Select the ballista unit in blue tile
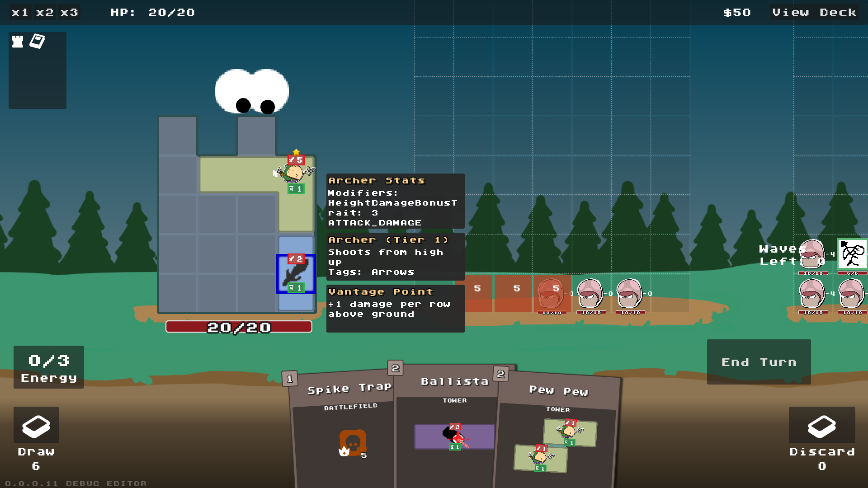This screenshot has height=488, width=868. (x=296, y=274)
